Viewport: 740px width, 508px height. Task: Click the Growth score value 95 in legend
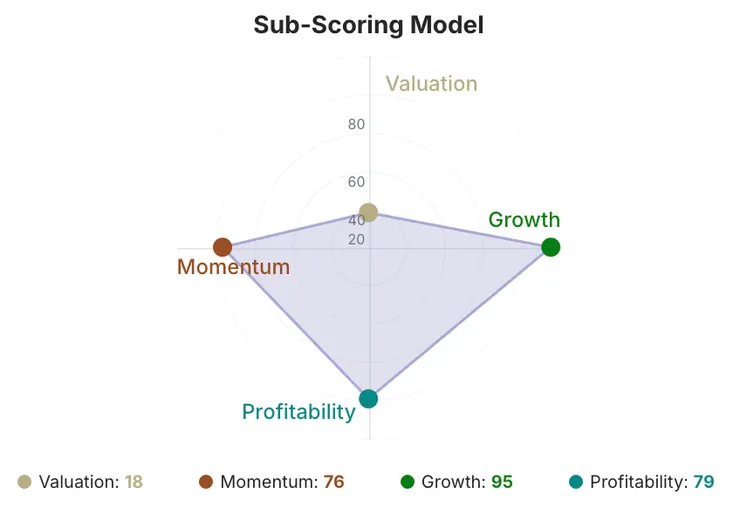coord(502,482)
